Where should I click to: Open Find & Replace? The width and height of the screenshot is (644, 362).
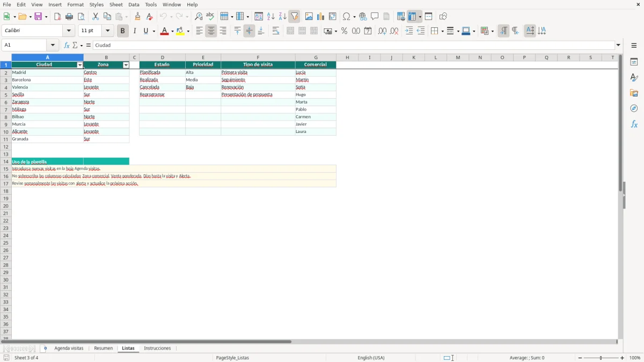199,17
